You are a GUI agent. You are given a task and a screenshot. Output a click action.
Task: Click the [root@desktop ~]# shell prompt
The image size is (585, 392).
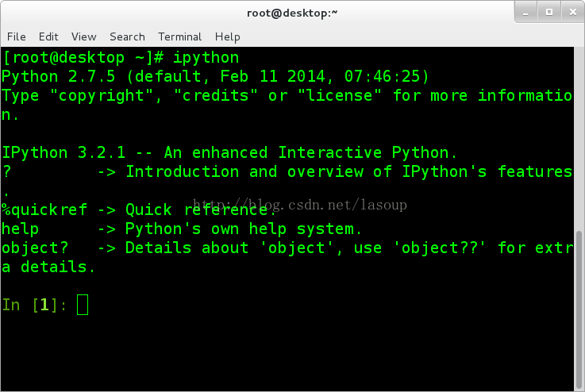coord(83,58)
